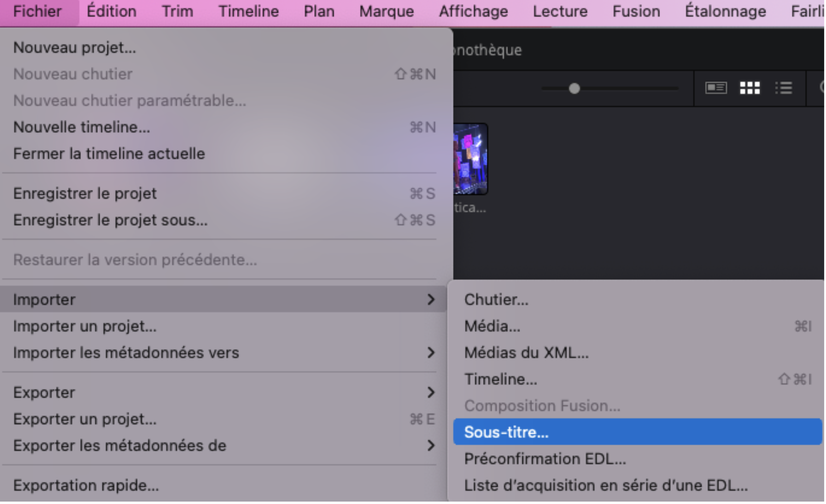The image size is (826, 504).
Task: Choose 'Média...' from the Importer submenu
Action: pyautogui.click(x=493, y=326)
